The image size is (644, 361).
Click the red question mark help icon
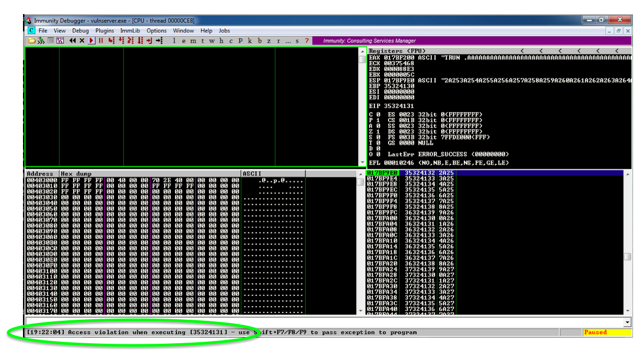(307, 41)
